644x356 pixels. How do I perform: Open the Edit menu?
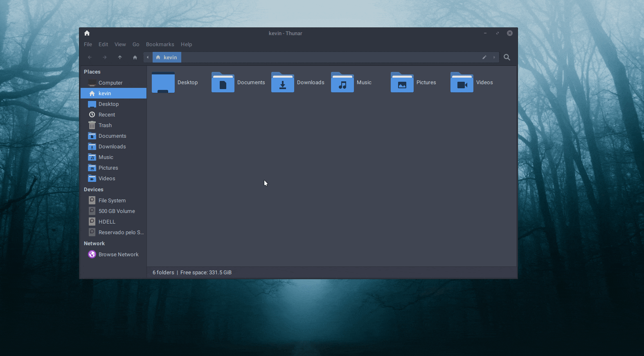103,45
